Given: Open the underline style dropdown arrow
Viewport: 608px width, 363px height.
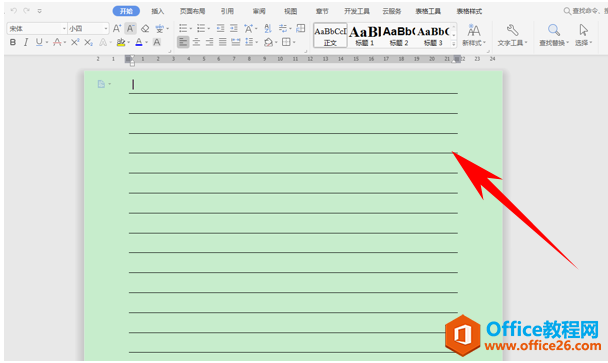Looking at the screenshot, I should click(47, 42).
